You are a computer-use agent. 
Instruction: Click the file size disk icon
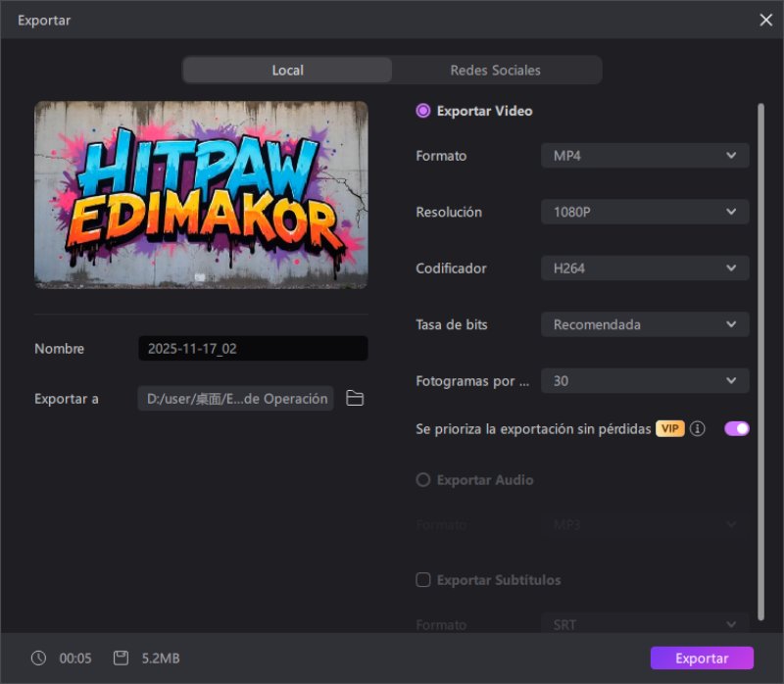point(121,659)
